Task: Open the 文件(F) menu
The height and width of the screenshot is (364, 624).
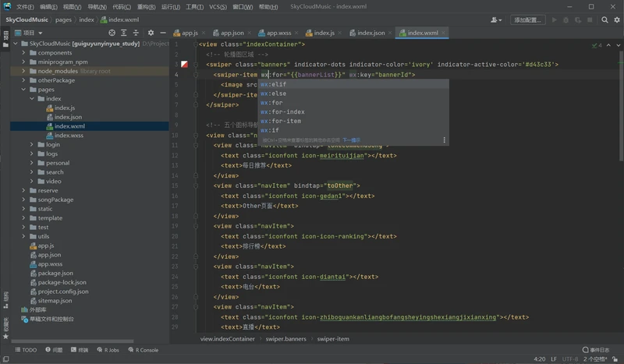Action: click(x=25, y=7)
